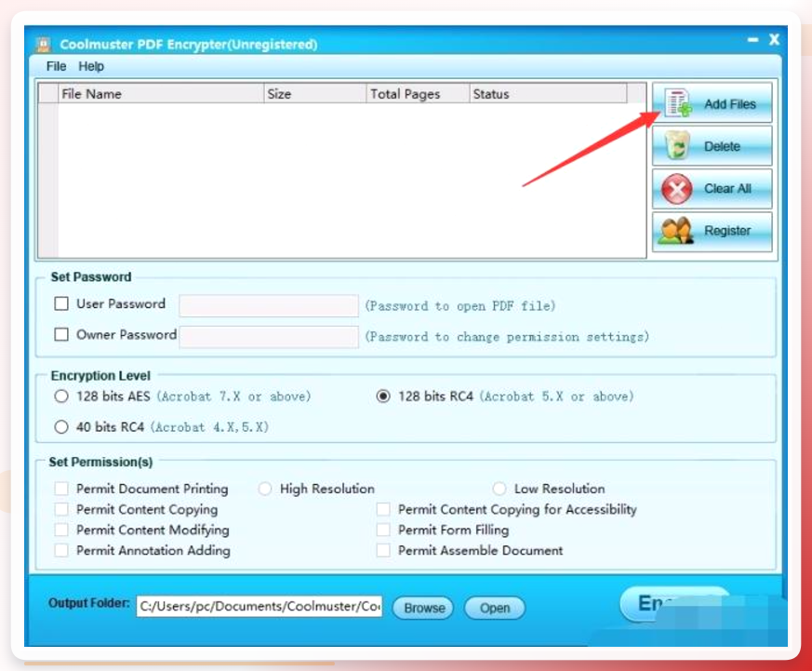This screenshot has height=671, width=812.
Task: Select 40 bits RC4 encryption
Action: (61, 427)
